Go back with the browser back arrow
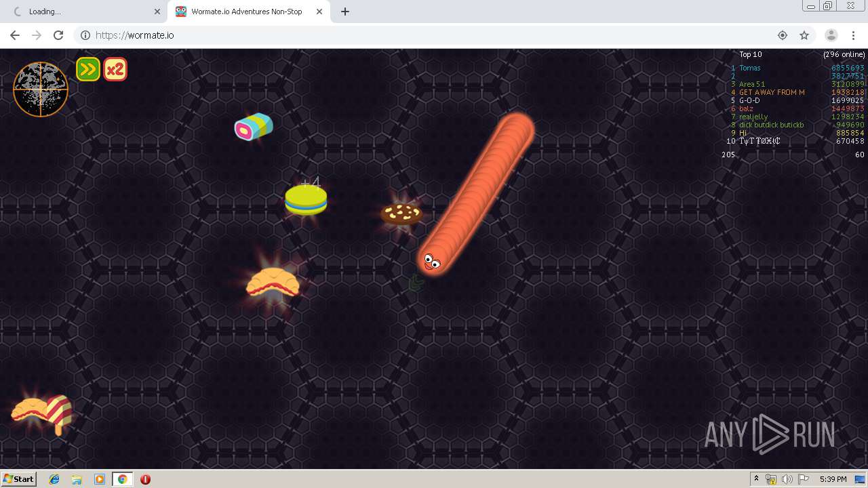 tap(15, 35)
